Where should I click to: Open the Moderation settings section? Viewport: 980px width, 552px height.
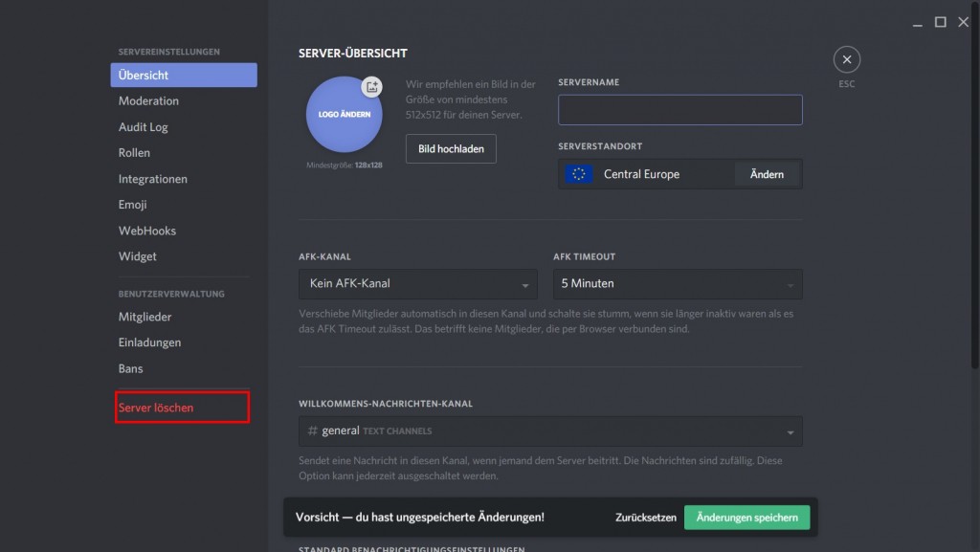coord(148,101)
